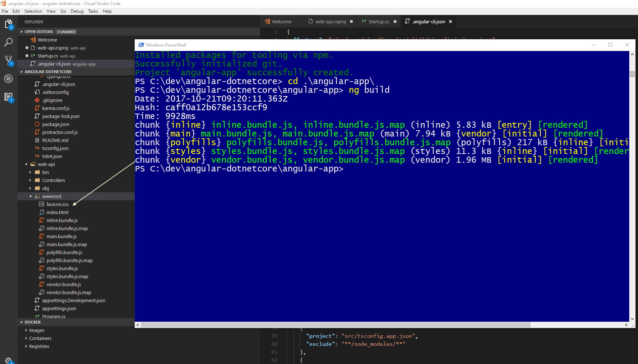
Task: Click the tslint.json TS icon
Action: tap(37, 156)
